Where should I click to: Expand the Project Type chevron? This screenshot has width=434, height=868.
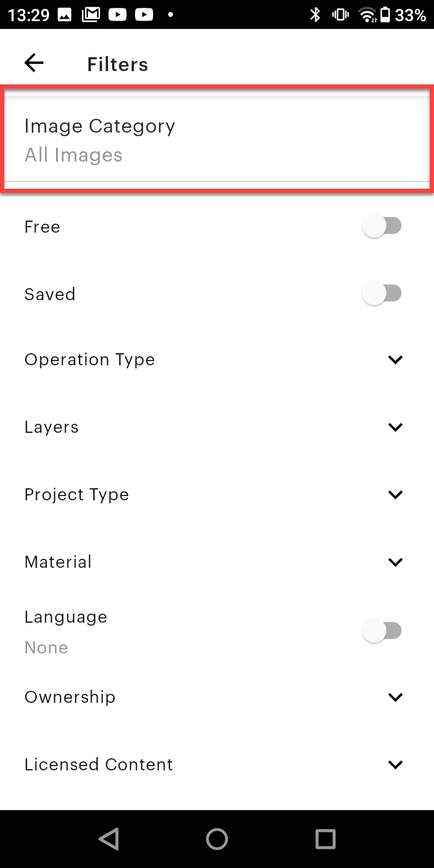coord(395,495)
